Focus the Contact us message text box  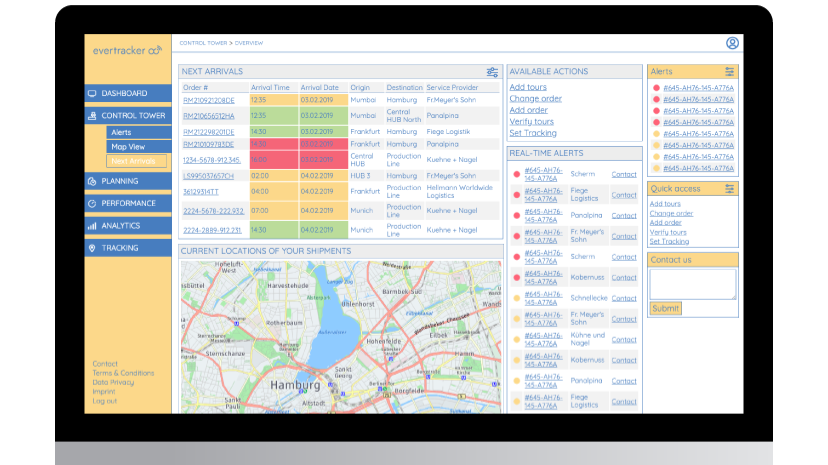click(x=693, y=284)
